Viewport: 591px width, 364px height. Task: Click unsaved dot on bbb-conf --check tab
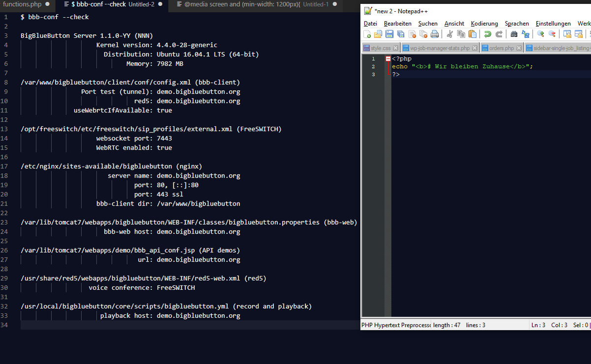(x=160, y=4)
